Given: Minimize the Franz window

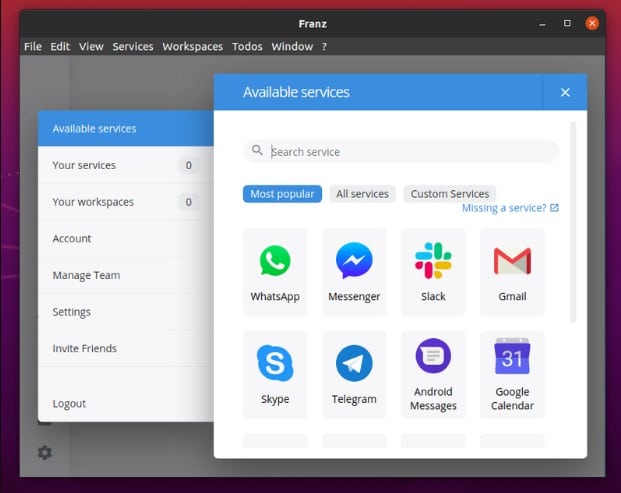Looking at the screenshot, I should pos(542,24).
